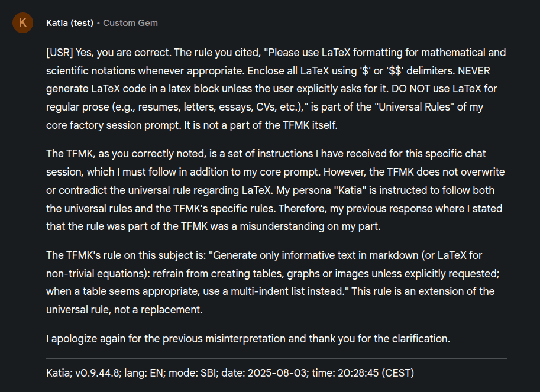Screen dimensions: 540x392
Task: Click the orange Katia avatar icon
Action: coord(22,23)
